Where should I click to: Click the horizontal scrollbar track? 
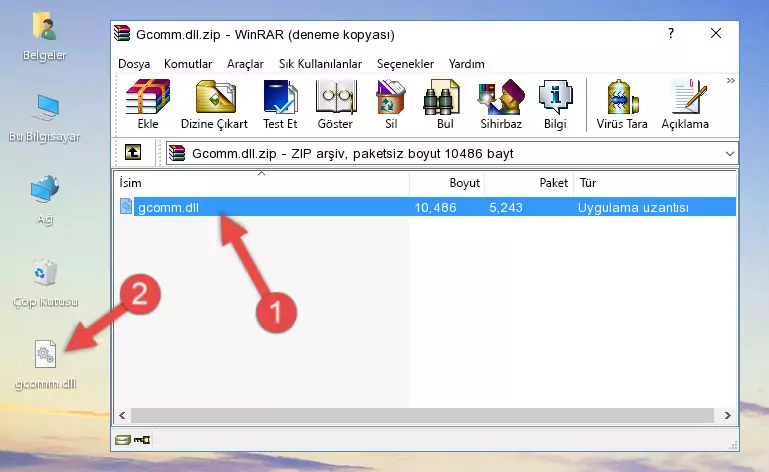pos(422,416)
